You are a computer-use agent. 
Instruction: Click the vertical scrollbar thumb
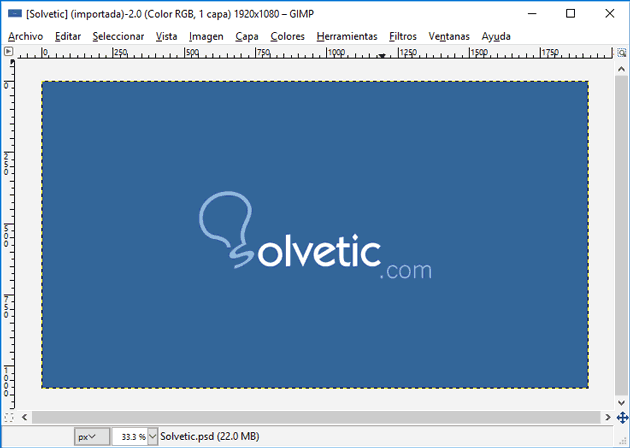[x=622, y=235]
